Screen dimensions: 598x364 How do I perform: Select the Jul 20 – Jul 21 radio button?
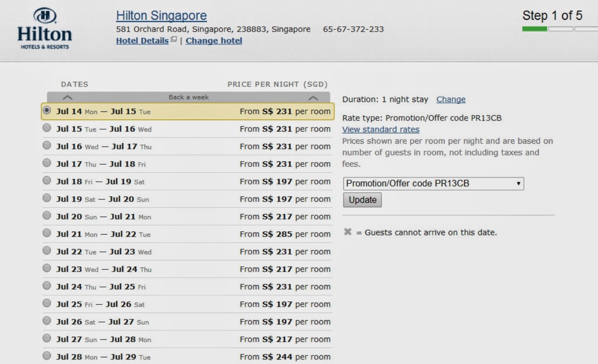pos(47,216)
